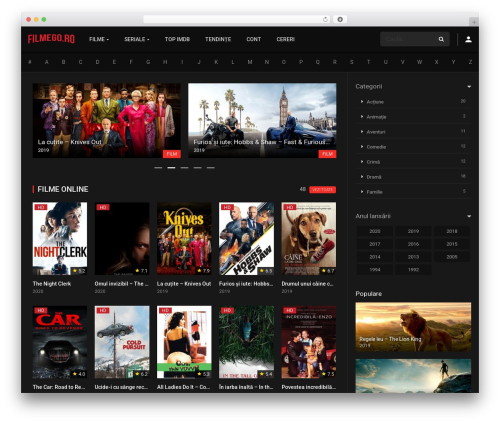
Task: Filter by release year 2019
Action: pyautogui.click(x=413, y=231)
